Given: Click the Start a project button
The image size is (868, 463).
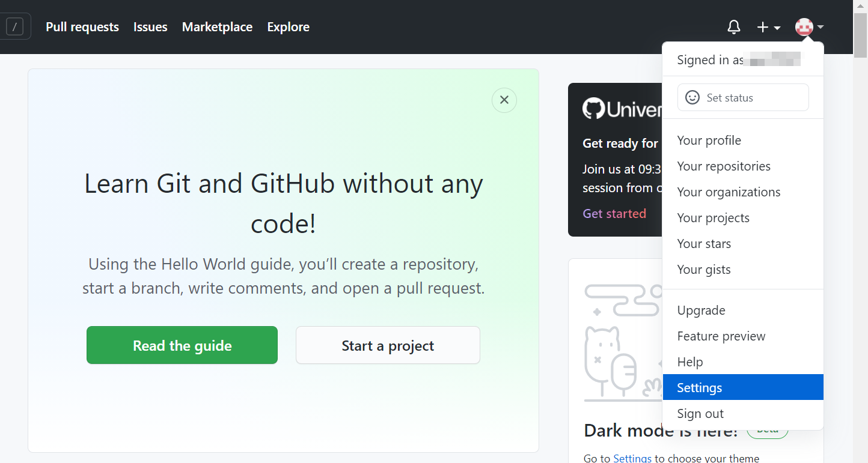Looking at the screenshot, I should 388,345.
